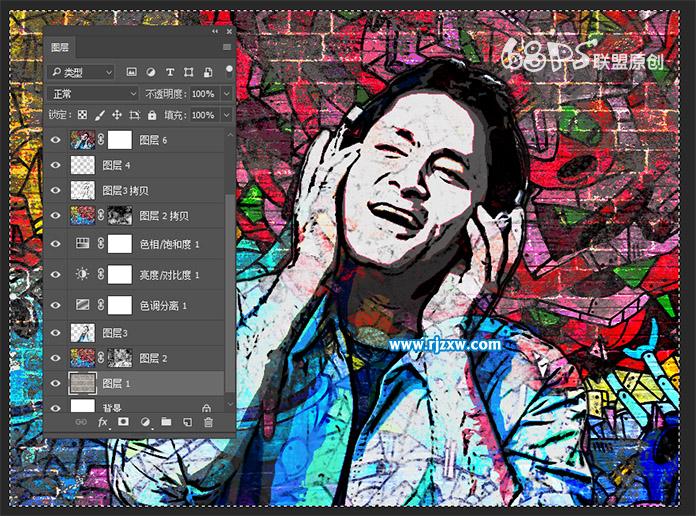This screenshot has height=516, width=696.
Task: Click 图层 4 transparent thumbnail
Action: (x=83, y=165)
